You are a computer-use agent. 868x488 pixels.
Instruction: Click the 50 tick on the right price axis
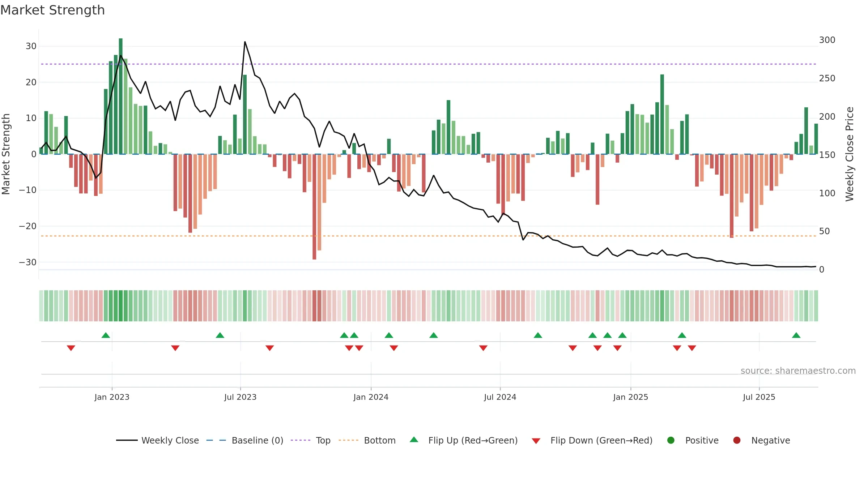click(824, 231)
